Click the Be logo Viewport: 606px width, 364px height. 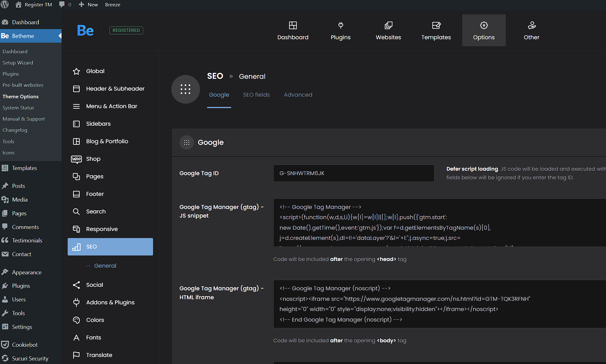[85, 30]
